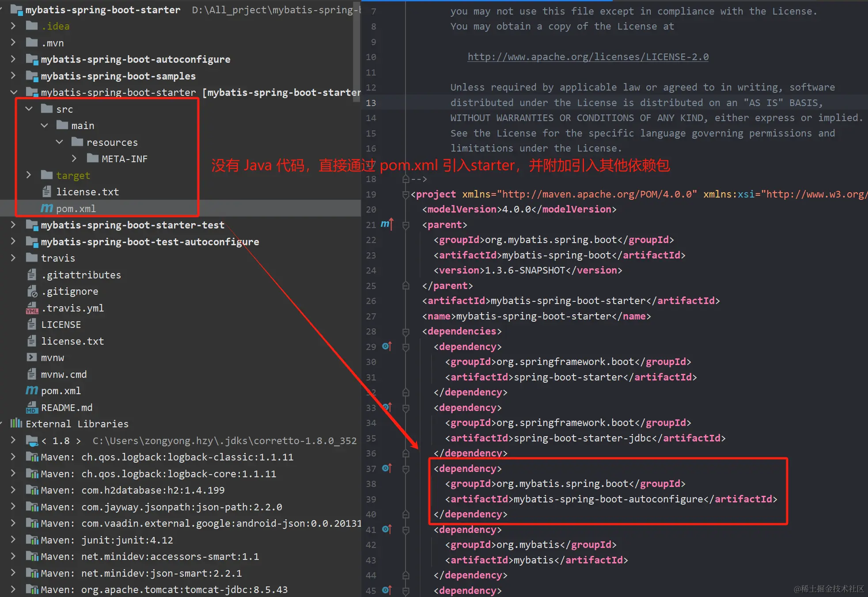Click the 1.3.6-SNAPSHOT version text

(x=525, y=270)
